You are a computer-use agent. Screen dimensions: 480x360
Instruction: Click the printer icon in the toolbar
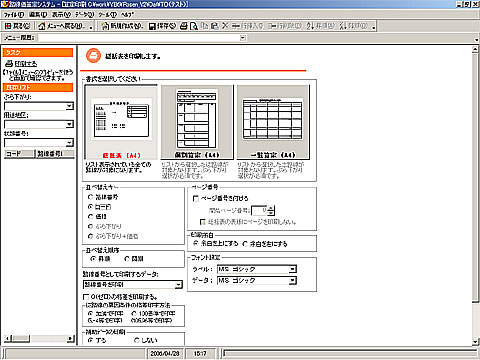coord(183,26)
